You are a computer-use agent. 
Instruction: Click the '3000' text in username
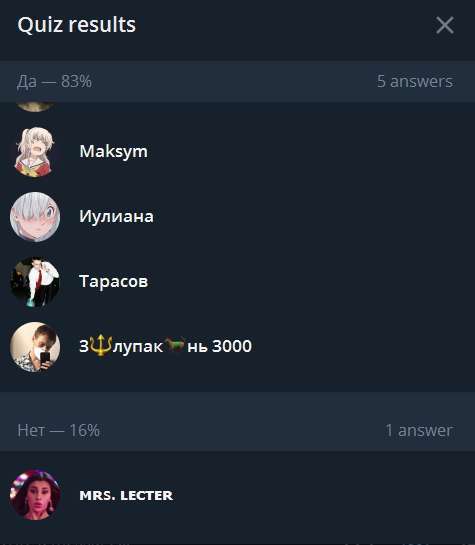click(232, 346)
